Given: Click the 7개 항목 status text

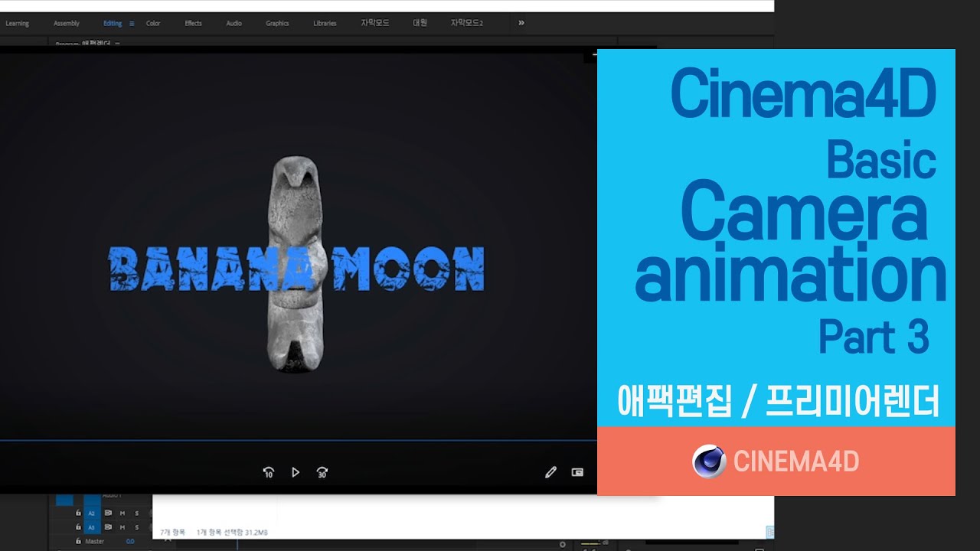Looking at the screenshot, I should click(171, 532).
